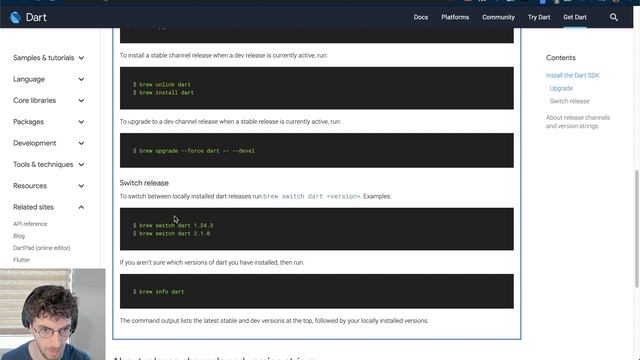
Task: Select the Get Dart tab
Action: click(575, 17)
